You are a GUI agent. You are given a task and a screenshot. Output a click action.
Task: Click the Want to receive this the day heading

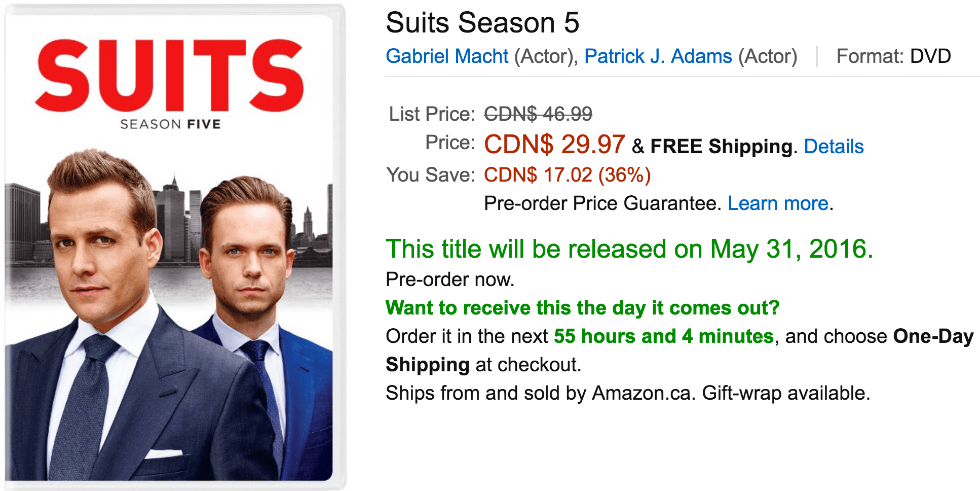tap(583, 308)
